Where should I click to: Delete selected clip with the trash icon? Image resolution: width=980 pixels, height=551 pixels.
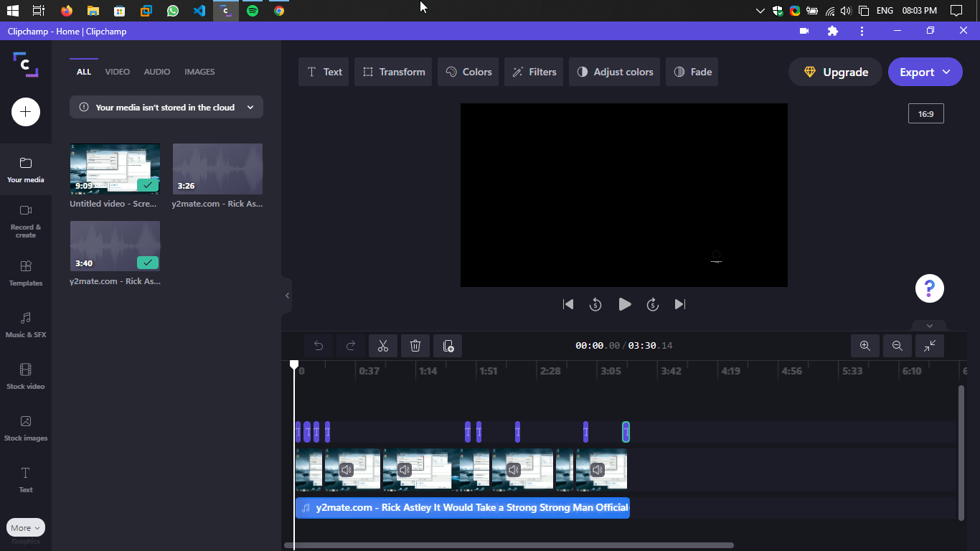point(415,346)
